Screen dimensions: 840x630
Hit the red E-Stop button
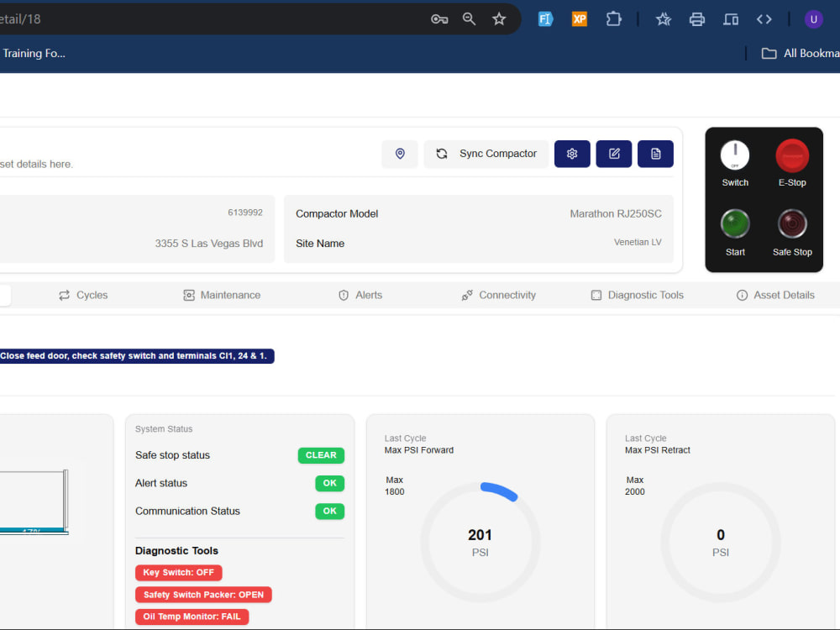792,155
